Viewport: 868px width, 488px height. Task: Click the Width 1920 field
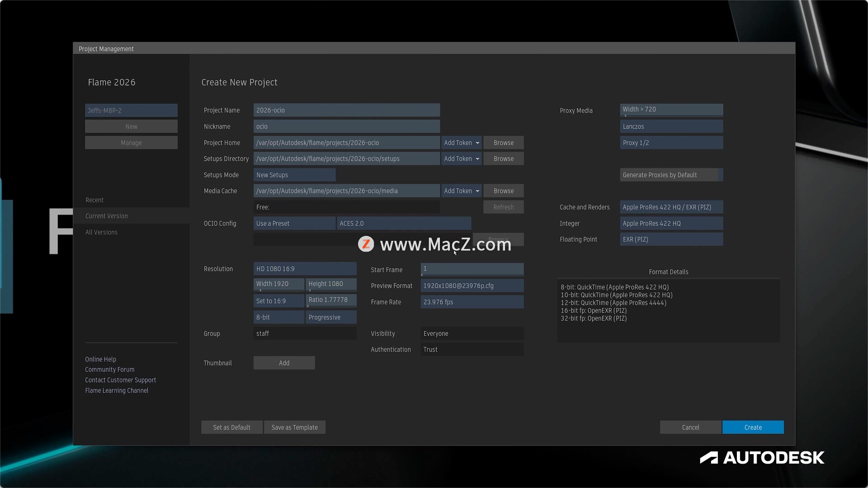pos(278,284)
